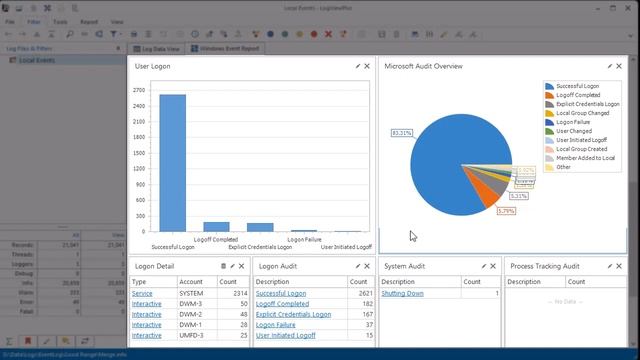640x360 pixels.
Task: Open Successful Logon link in Logon Audit
Action: click(x=281, y=293)
